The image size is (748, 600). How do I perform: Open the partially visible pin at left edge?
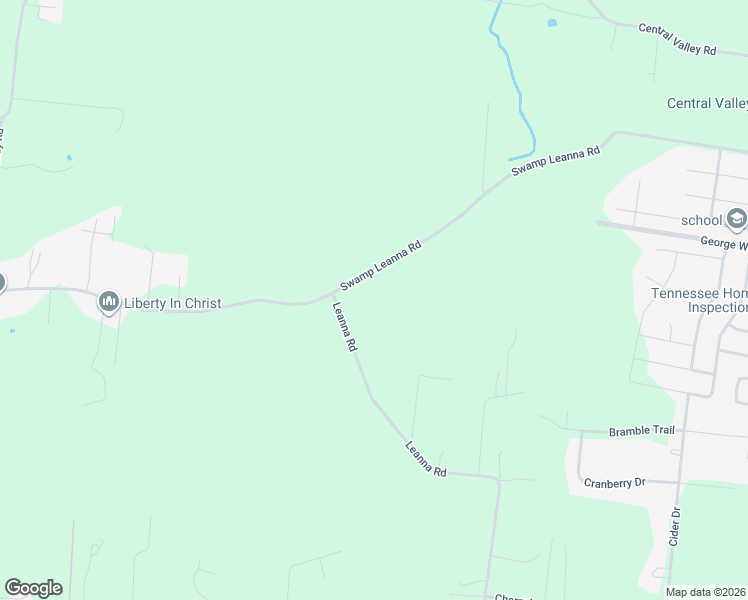point(2,282)
